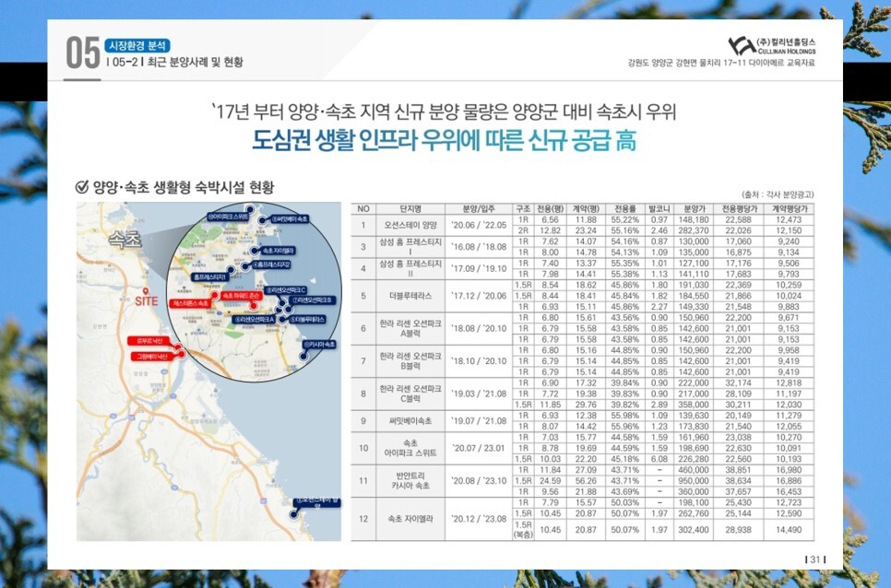This screenshot has width=891, height=588.
Task: Click the 전용평당가 value 38,851
Action: pos(739,470)
